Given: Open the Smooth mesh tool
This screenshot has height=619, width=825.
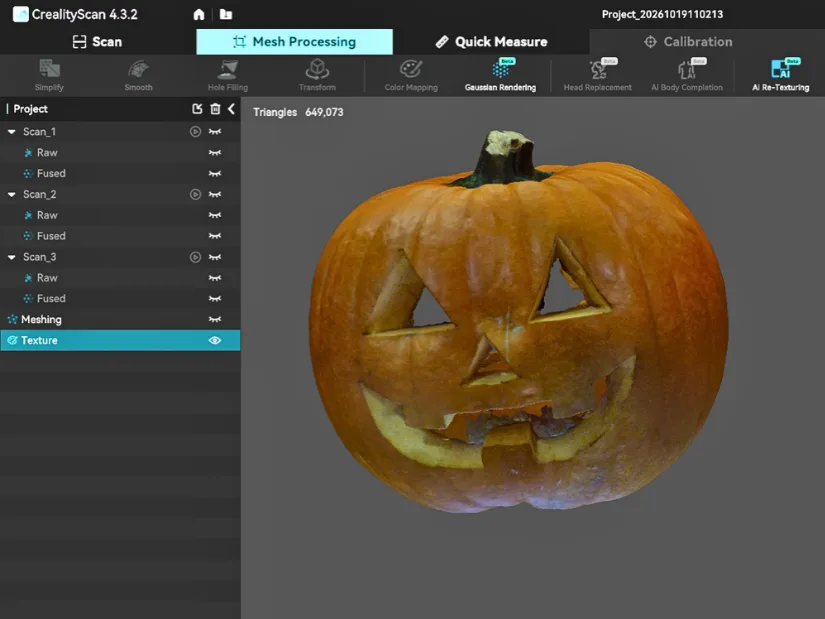Looking at the screenshot, I should click(138, 75).
